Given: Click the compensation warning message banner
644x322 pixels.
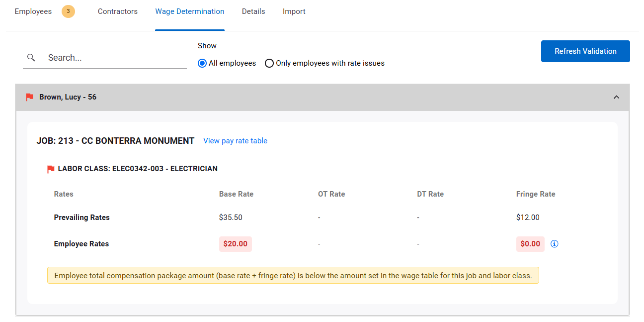Looking at the screenshot, I should pos(293,275).
